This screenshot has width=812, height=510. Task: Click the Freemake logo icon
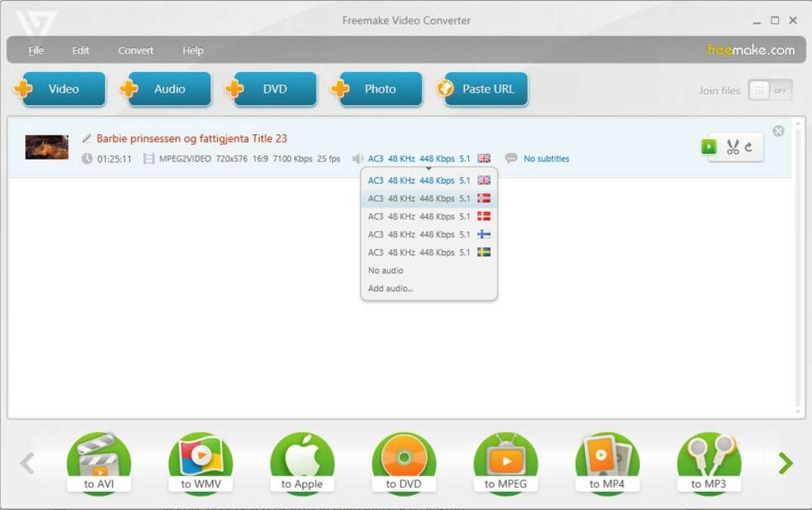pos(36,24)
